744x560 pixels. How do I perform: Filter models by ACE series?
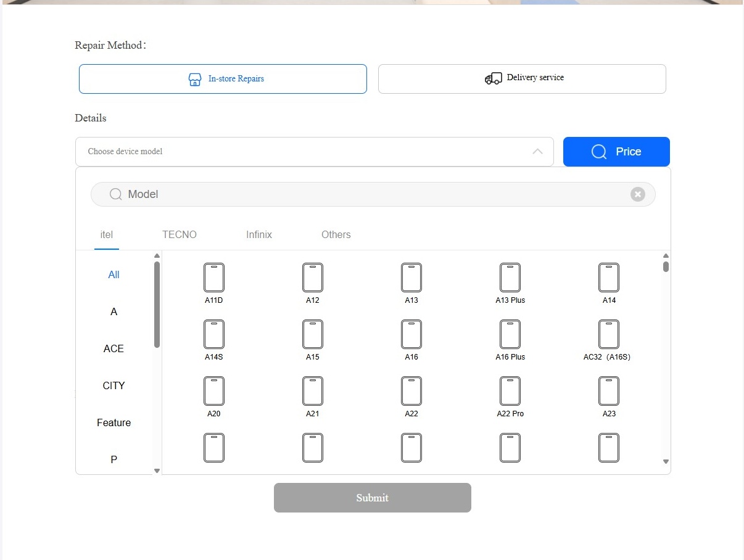[114, 349]
